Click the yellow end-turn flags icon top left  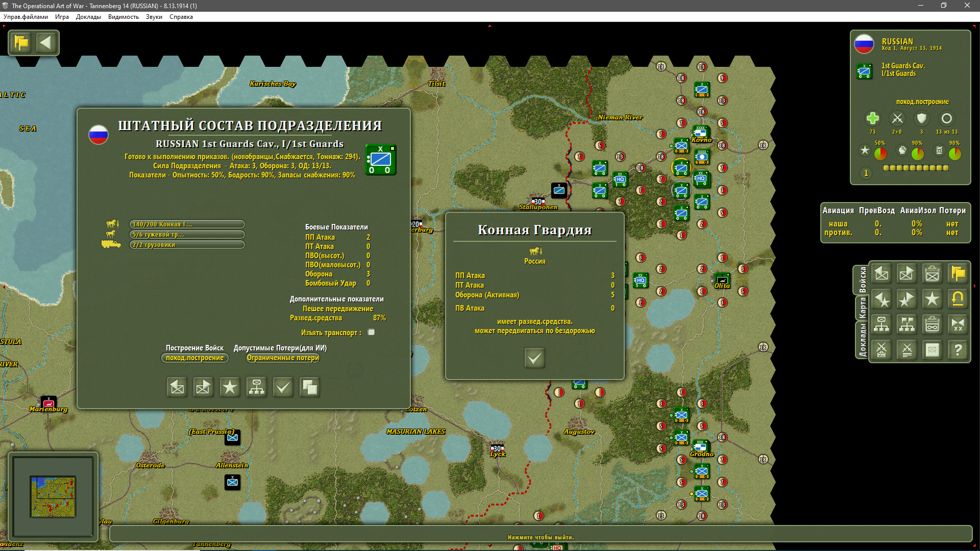click(21, 43)
